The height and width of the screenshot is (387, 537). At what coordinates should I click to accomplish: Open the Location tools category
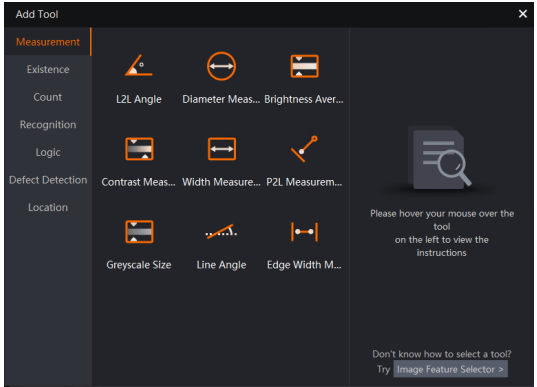(48, 208)
